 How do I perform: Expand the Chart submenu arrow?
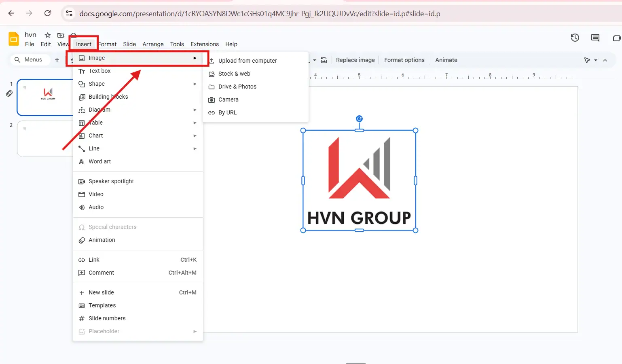click(195, 135)
